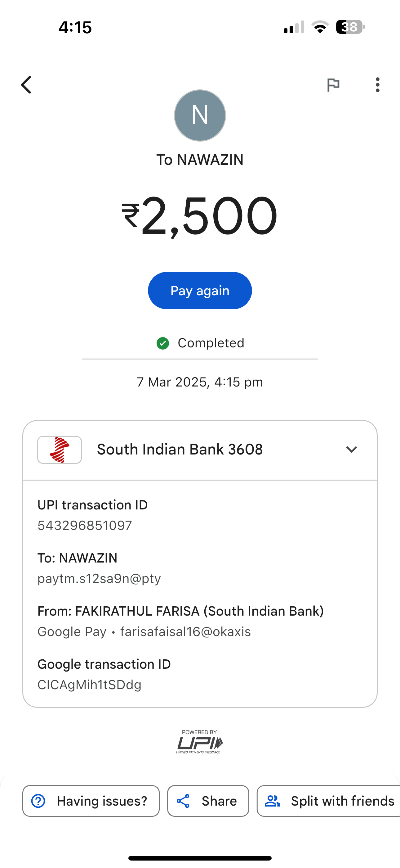Viewport: 400px width, 868px height.
Task: Tap the NAWAZIN avatar circle
Action: tap(200, 115)
